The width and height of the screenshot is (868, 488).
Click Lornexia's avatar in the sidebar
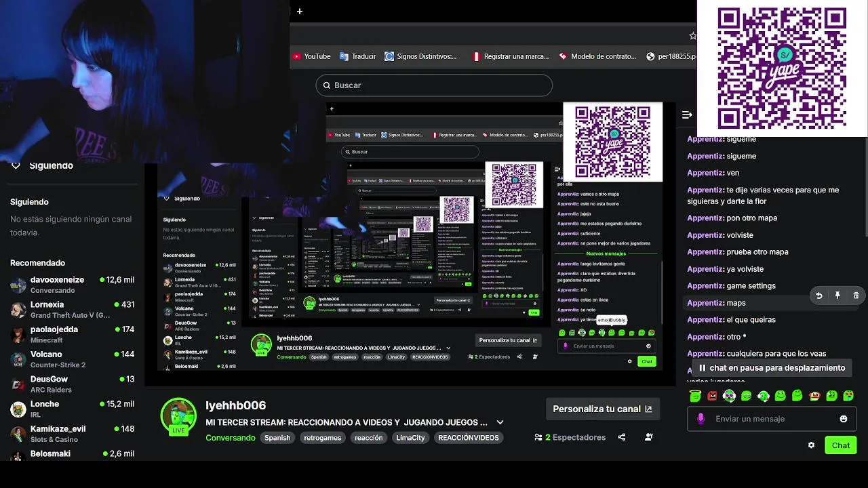18,310
